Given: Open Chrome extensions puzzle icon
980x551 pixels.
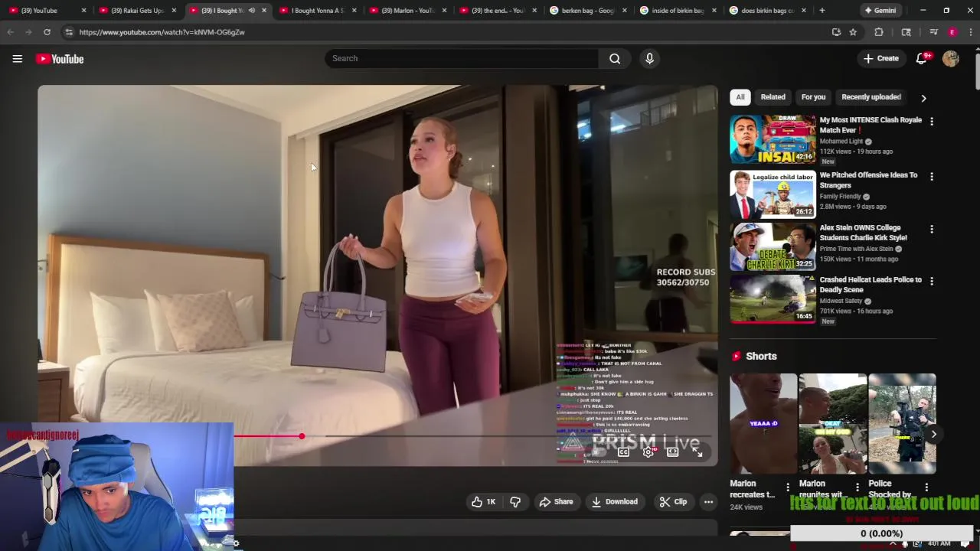Looking at the screenshot, I should 879,32.
